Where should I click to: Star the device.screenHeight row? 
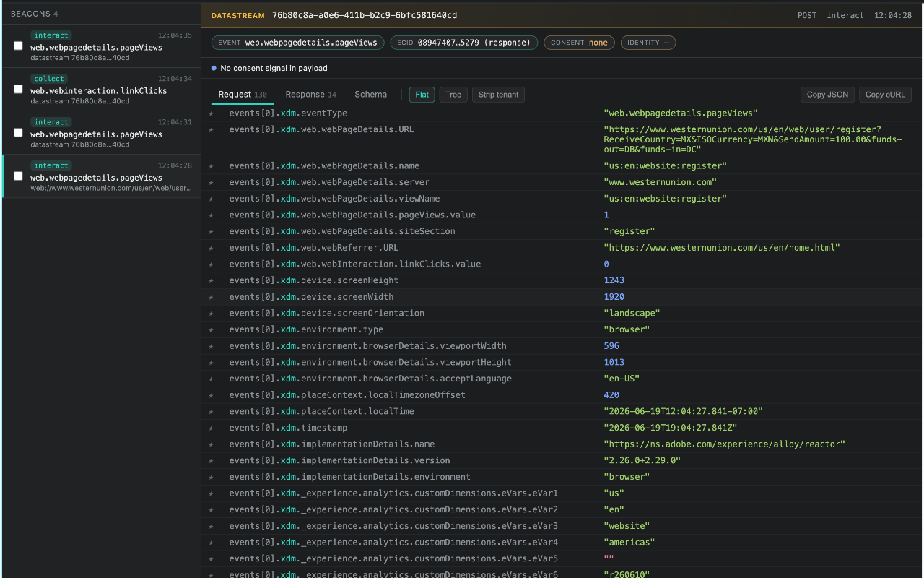212,281
